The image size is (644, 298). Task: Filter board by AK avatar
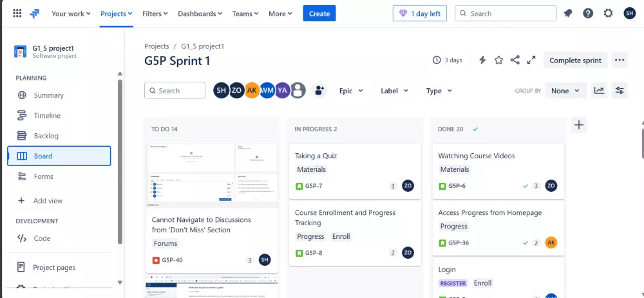coord(252,91)
